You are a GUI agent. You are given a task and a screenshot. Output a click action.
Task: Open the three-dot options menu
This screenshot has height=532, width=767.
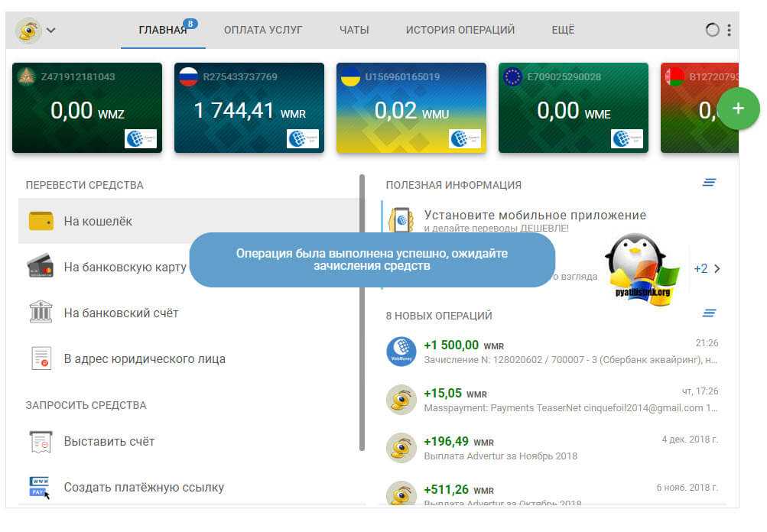[729, 31]
